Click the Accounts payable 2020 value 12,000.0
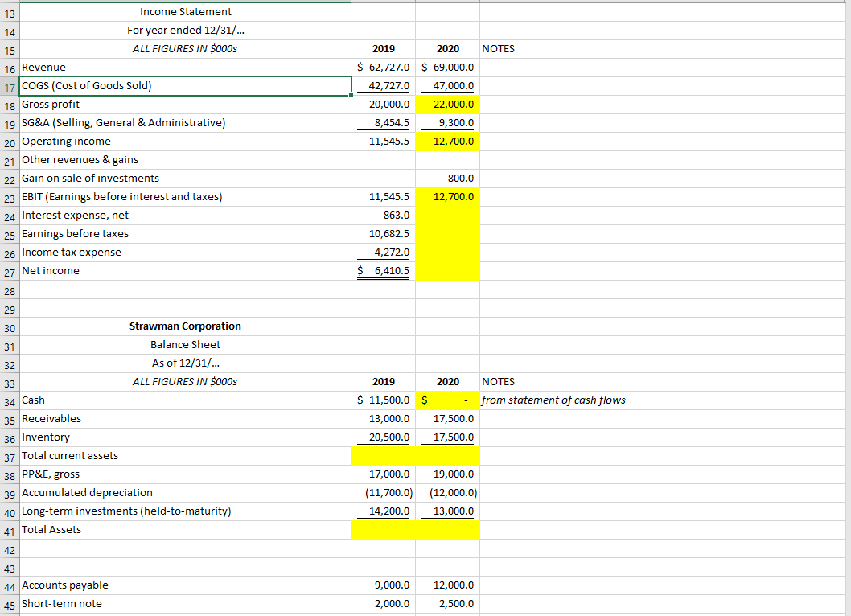Screen dimensions: 851x616 pos(447,585)
